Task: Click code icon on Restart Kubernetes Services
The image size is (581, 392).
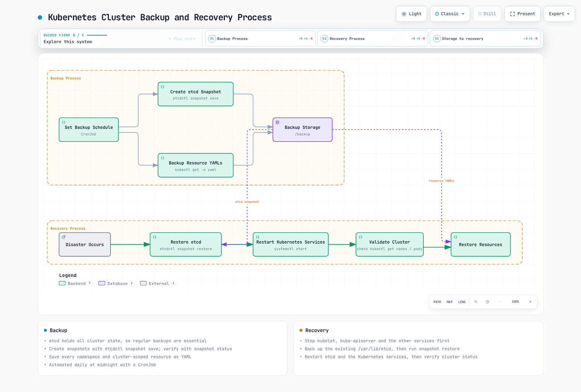Action: point(258,237)
